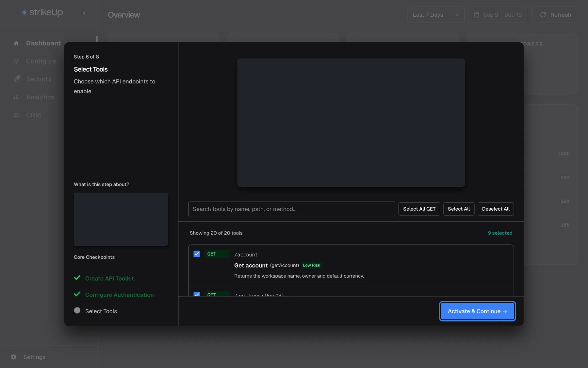Image resolution: width=588 pixels, height=368 pixels.
Task: Go to Security in the sidebar
Action: [x=39, y=79]
